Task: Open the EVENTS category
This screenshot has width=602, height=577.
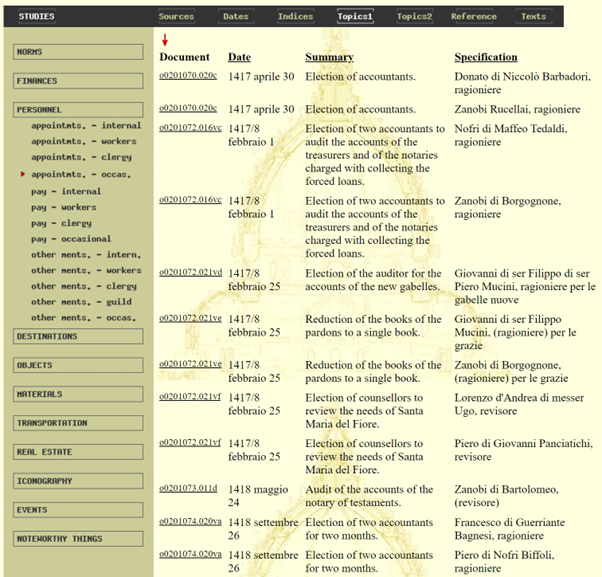Action: tap(78, 510)
